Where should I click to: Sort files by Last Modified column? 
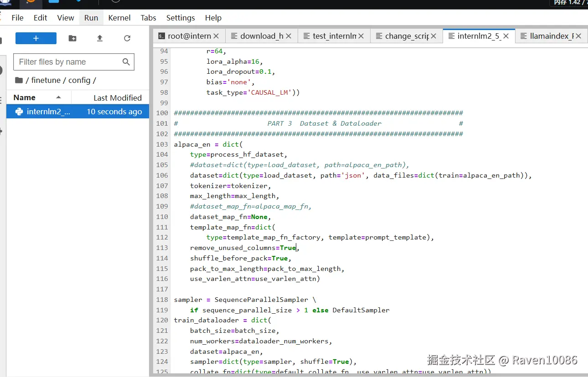[118, 98]
